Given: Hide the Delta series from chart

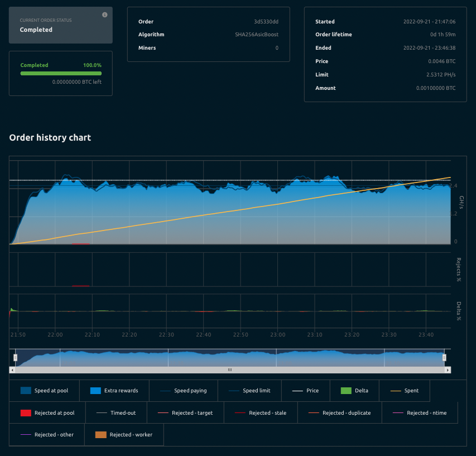Looking at the screenshot, I should tap(355, 391).
